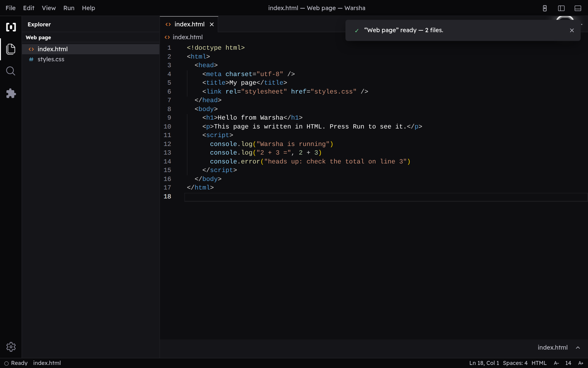The width and height of the screenshot is (588, 368).
Task: Click the Ready status circle icon
Action: click(6, 363)
